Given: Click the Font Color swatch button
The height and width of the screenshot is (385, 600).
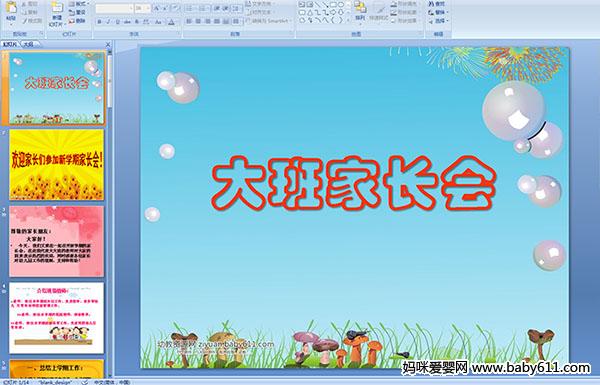Looking at the screenshot, I should 171,22.
